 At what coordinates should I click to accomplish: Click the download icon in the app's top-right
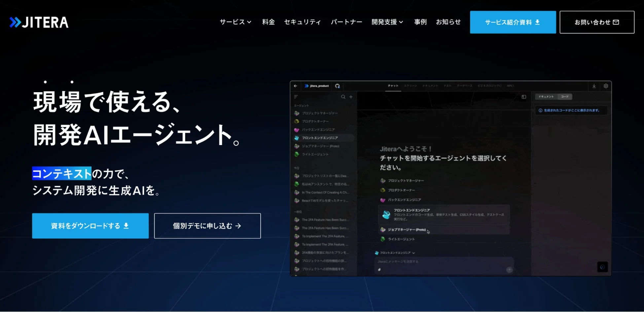coord(593,86)
